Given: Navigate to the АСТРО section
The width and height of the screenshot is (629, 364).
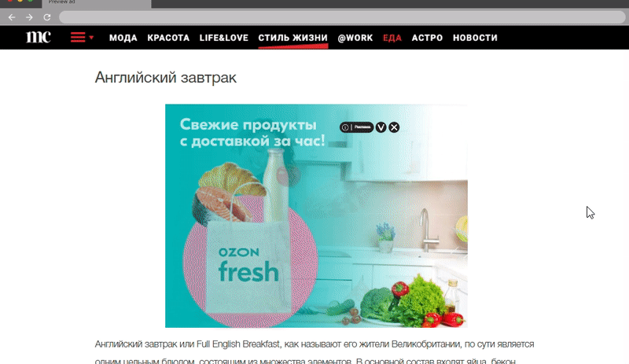Looking at the screenshot, I should pyautogui.click(x=427, y=38).
